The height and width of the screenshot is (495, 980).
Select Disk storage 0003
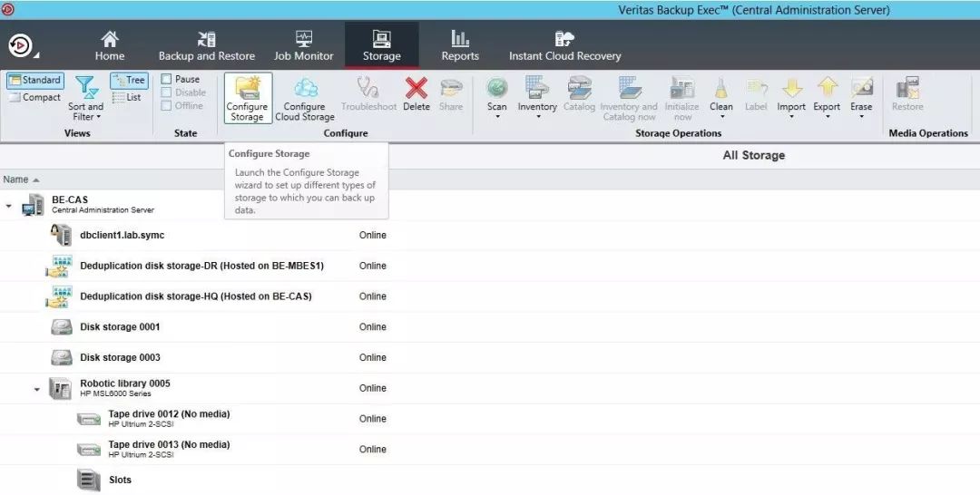[120, 358]
